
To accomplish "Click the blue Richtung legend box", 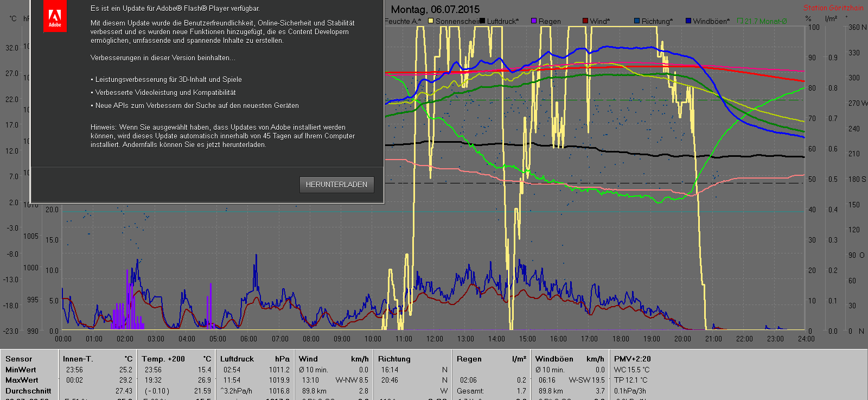I will 637,21.
